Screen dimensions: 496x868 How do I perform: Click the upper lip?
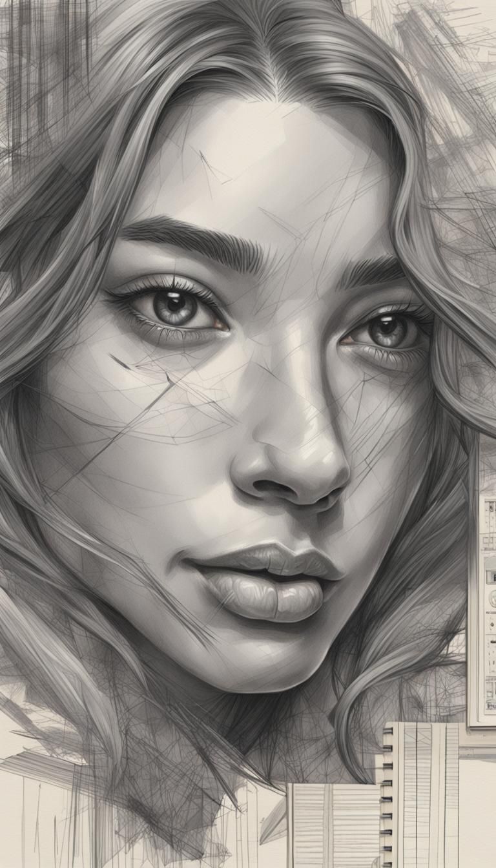(x=271, y=557)
